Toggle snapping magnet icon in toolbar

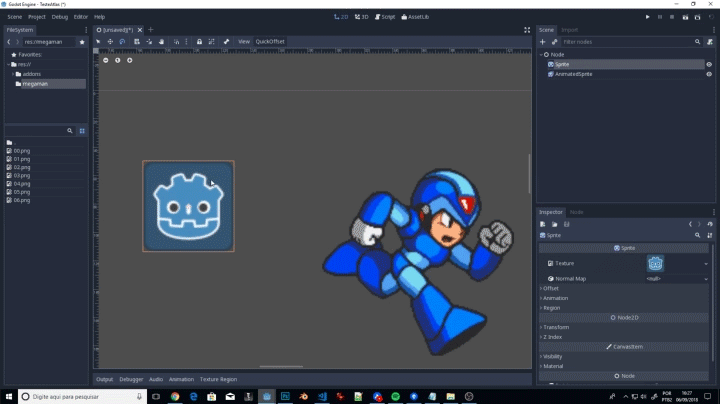[176, 42]
